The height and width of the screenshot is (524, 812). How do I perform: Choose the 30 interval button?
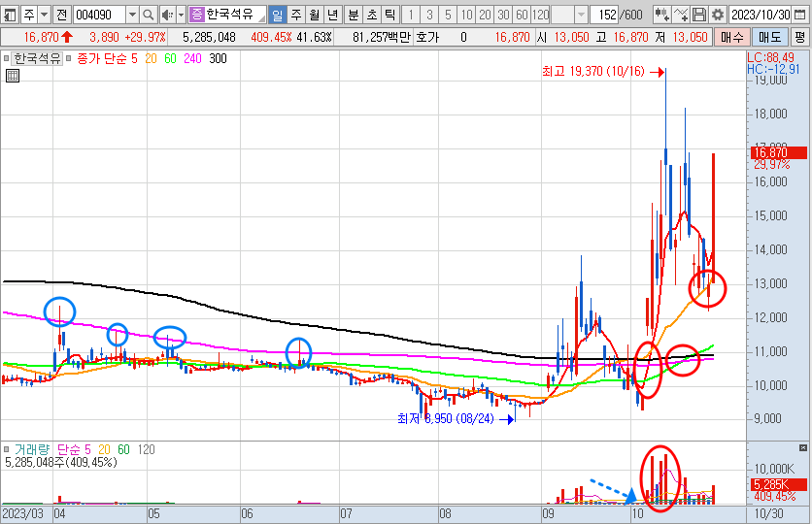(x=503, y=15)
